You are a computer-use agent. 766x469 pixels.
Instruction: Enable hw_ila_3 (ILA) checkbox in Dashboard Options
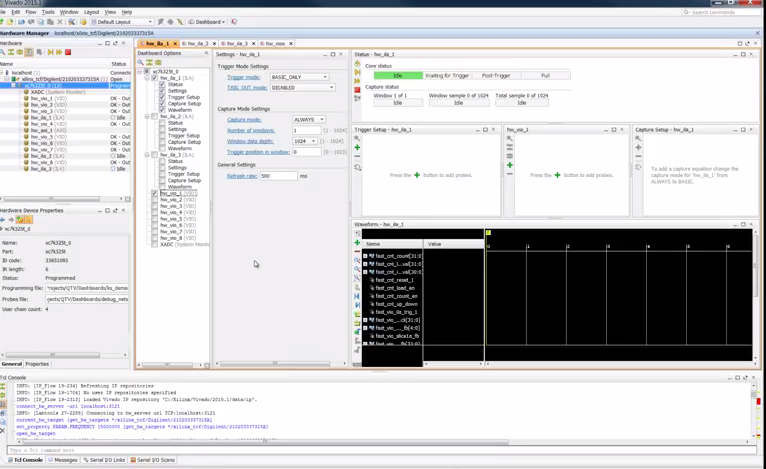155,155
